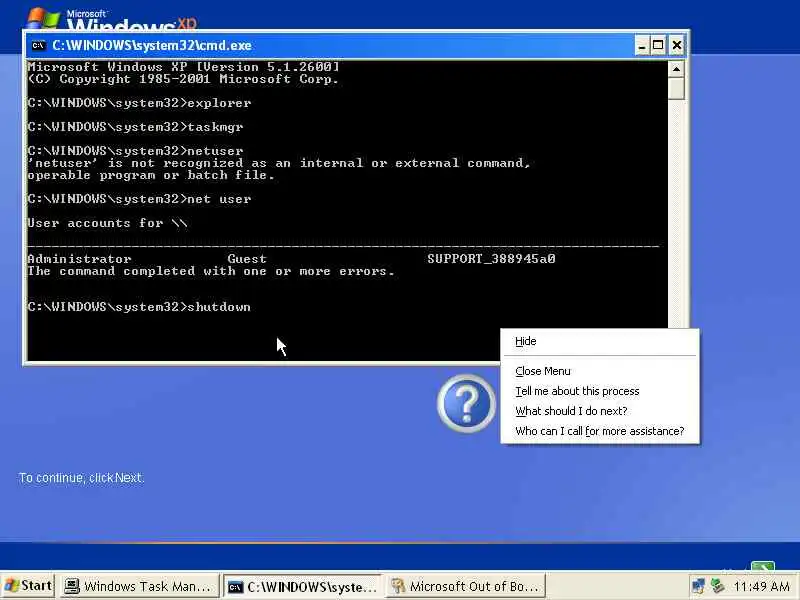
Task: Click the 'net user' command text
Action: coord(219,199)
